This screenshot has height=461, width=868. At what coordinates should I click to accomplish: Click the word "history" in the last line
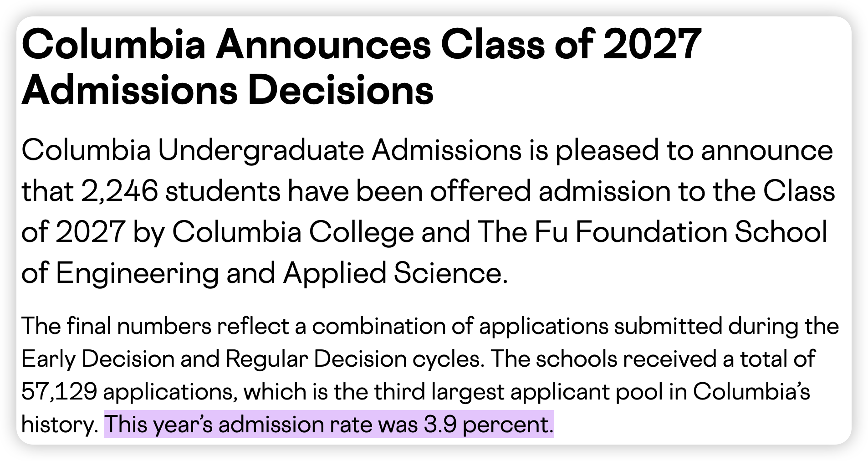click(57, 425)
